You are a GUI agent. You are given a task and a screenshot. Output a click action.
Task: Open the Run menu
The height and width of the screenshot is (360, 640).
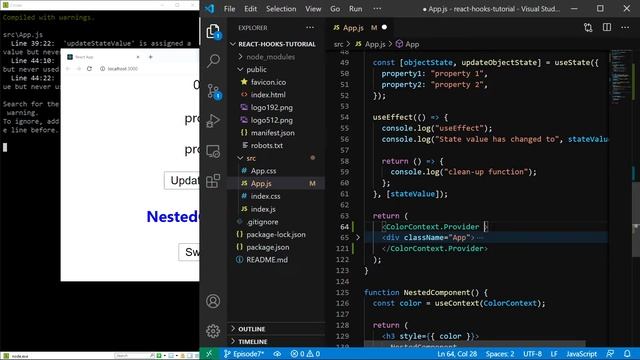356,9
